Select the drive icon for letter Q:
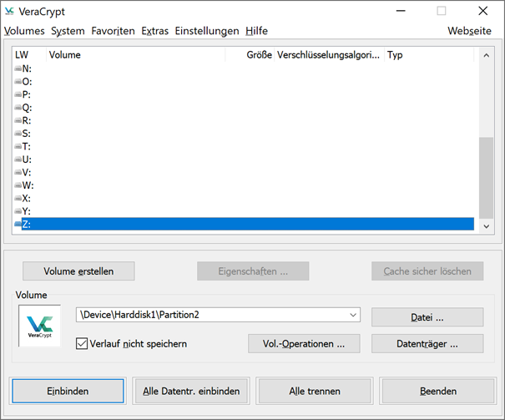The image size is (505, 420). point(18,108)
